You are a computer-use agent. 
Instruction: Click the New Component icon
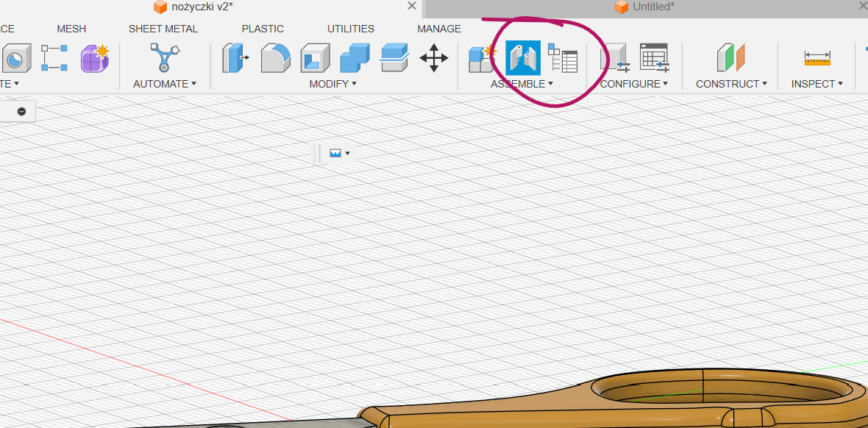pos(483,58)
